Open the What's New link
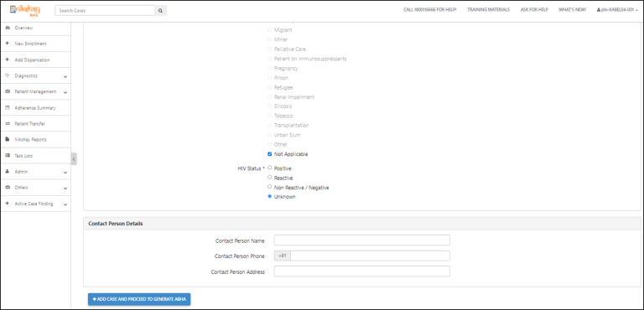Screen dimensions: 644x310 tap(572, 10)
